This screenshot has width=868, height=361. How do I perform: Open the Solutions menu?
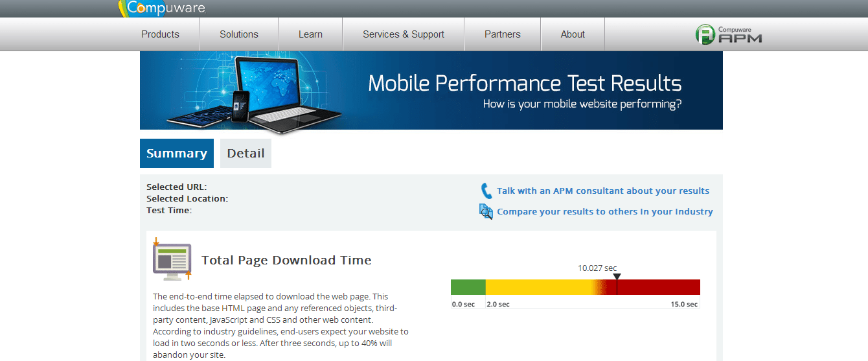[239, 34]
